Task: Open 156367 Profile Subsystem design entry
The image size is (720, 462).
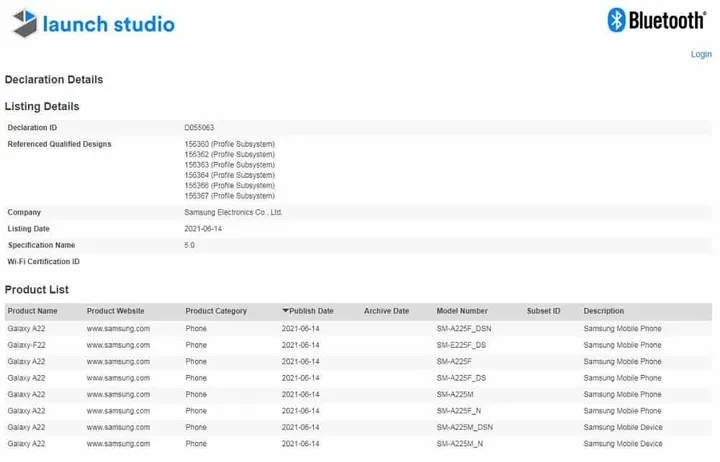Action: pos(229,196)
